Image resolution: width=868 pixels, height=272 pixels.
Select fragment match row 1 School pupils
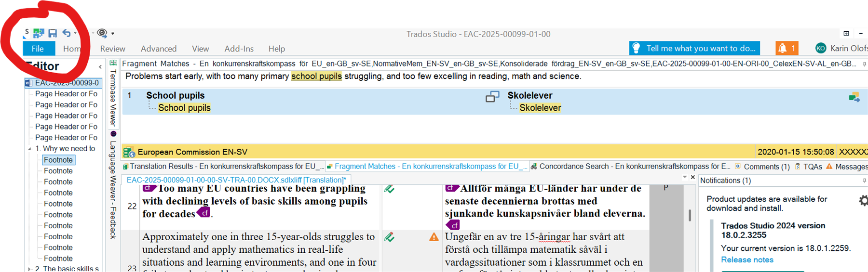click(495, 102)
